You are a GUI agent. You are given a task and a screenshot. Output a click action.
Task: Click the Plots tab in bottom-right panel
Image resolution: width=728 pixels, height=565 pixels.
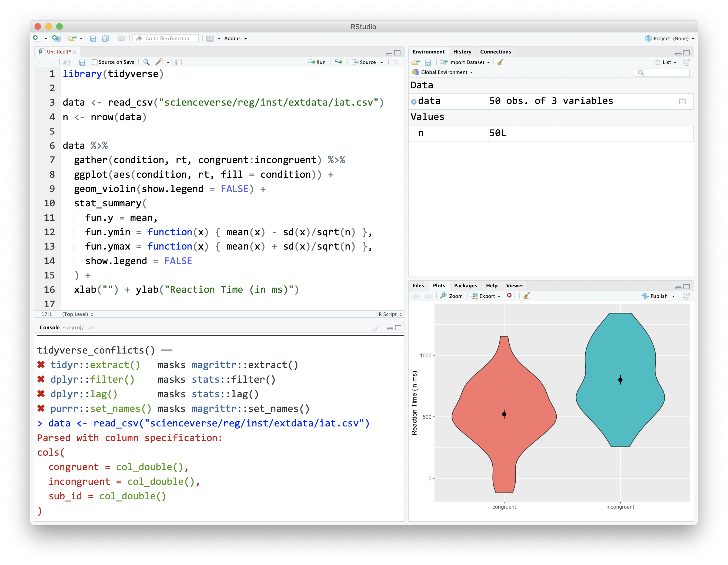tap(439, 286)
